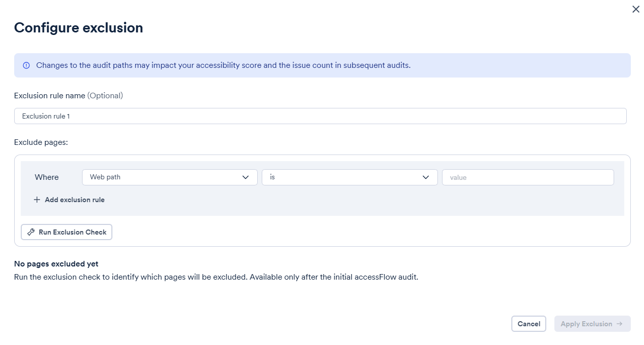
Task: Click inside the Where rule row
Action: click(x=47, y=177)
